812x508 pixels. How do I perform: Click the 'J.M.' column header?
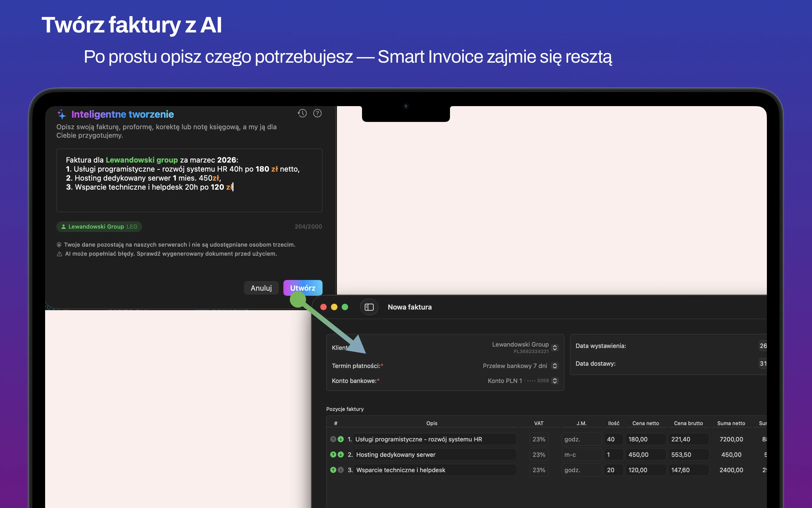pos(581,423)
